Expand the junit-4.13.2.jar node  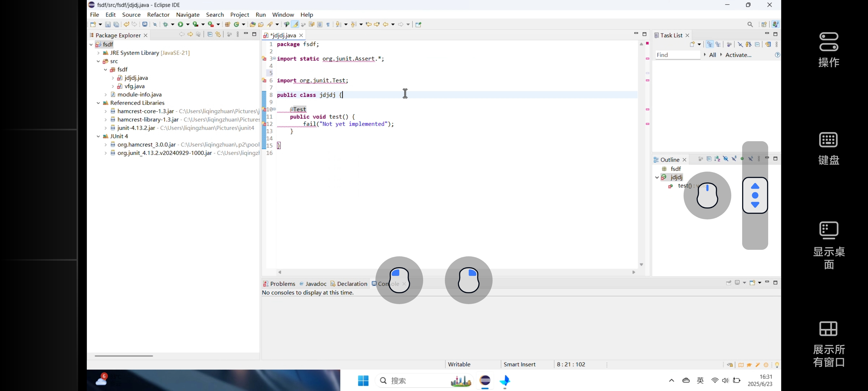pos(105,128)
